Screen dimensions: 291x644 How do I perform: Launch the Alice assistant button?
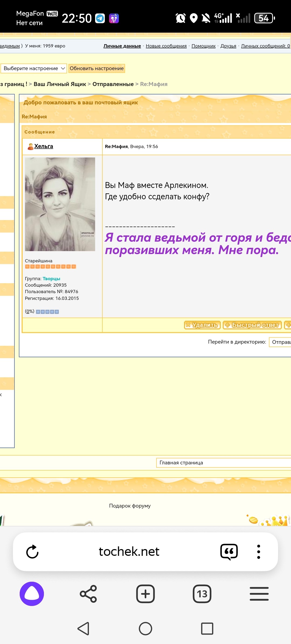32,594
